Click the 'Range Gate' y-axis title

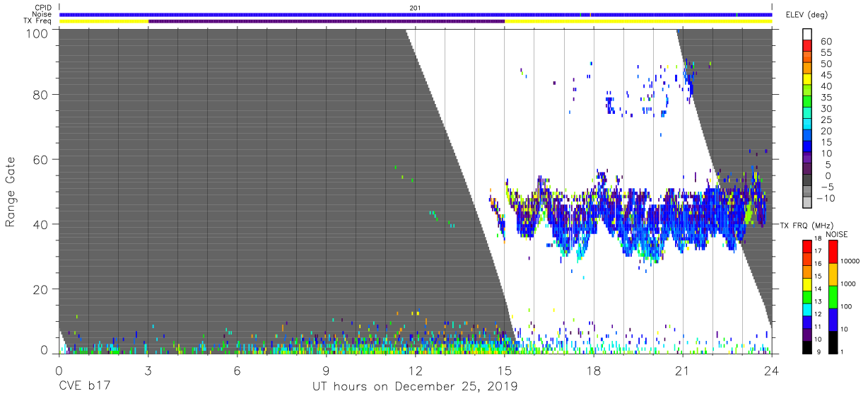coord(11,192)
